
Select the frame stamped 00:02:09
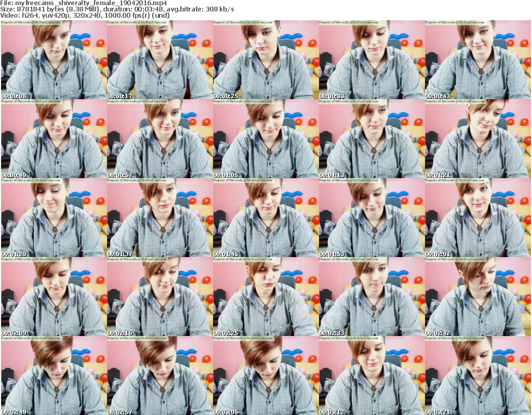click(x=54, y=297)
